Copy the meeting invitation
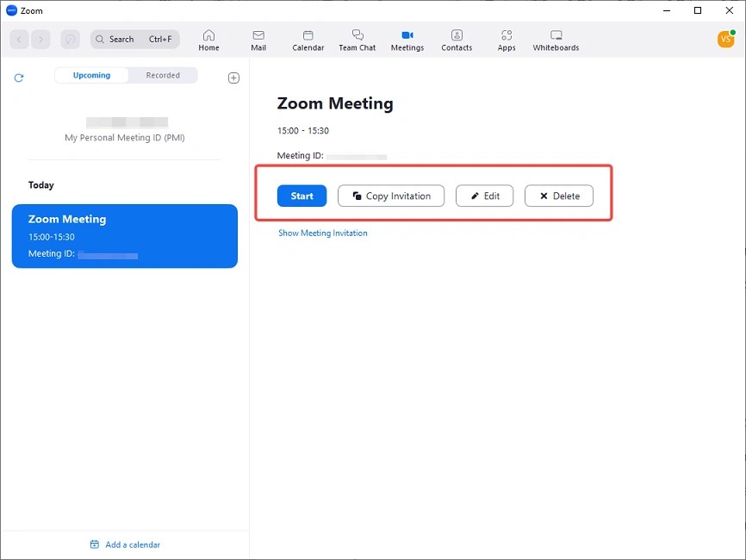This screenshot has height=560, width=746. [391, 196]
